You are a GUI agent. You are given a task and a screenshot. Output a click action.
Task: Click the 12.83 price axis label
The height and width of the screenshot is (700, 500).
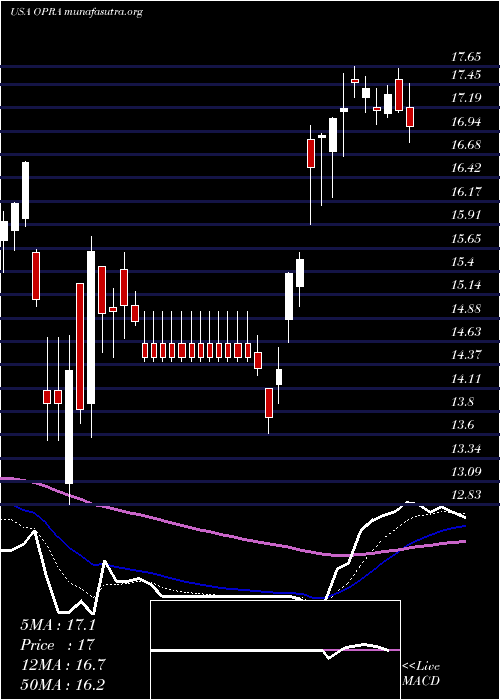466,495
